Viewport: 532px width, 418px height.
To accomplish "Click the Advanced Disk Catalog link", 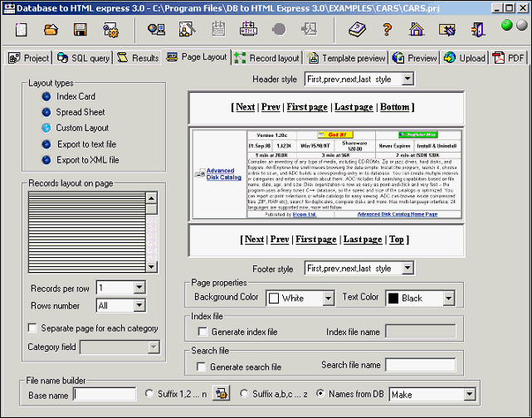I will 223,174.
